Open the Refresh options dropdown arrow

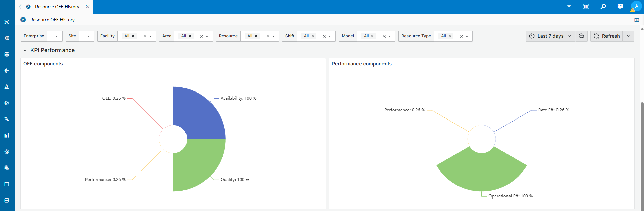pos(628,36)
